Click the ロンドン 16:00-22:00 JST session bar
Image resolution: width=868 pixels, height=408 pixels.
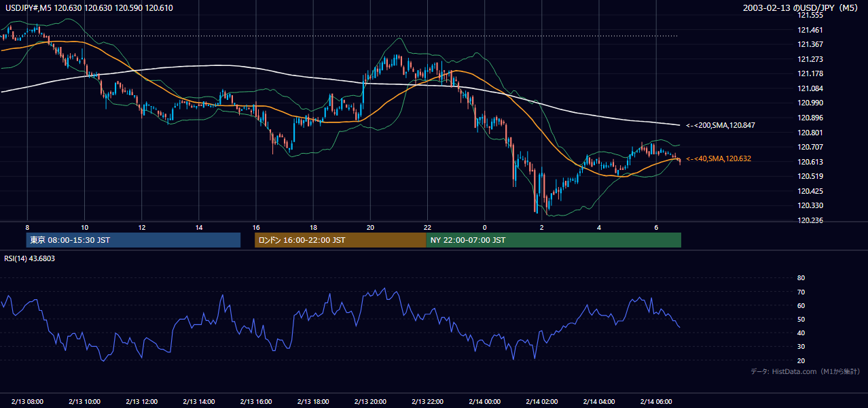[340, 240]
